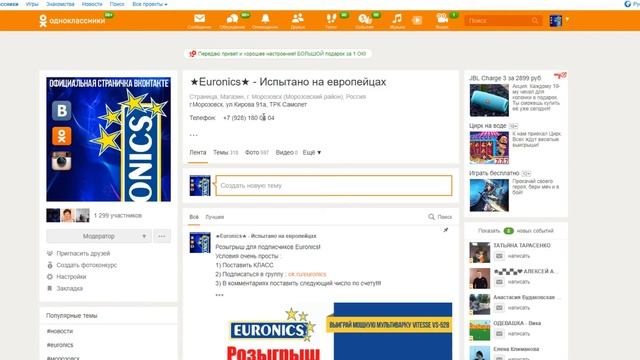This screenshot has width=640, height=360.
Task: Open the Notifications bell icon
Action: pos(265,19)
